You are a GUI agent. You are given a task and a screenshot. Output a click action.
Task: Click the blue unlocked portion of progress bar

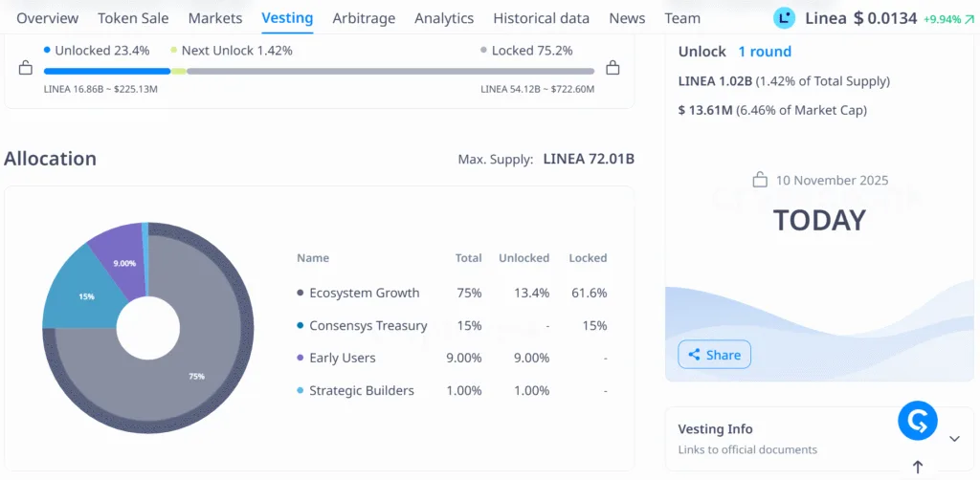tap(107, 71)
